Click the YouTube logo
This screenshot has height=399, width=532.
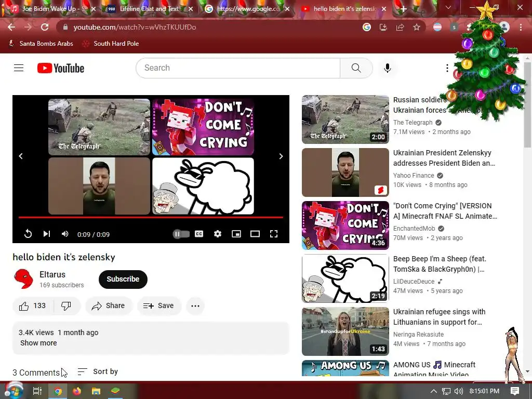[x=61, y=68]
